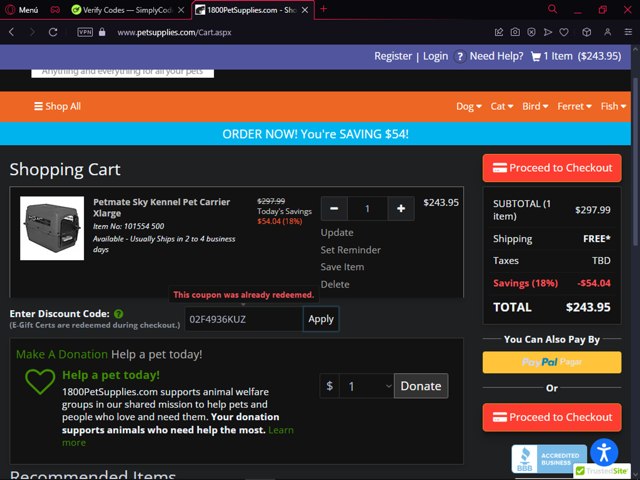Expand the Ferret category dropdown
Image resolution: width=640 pixels, height=480 pixels.
(x=574, y=107)
